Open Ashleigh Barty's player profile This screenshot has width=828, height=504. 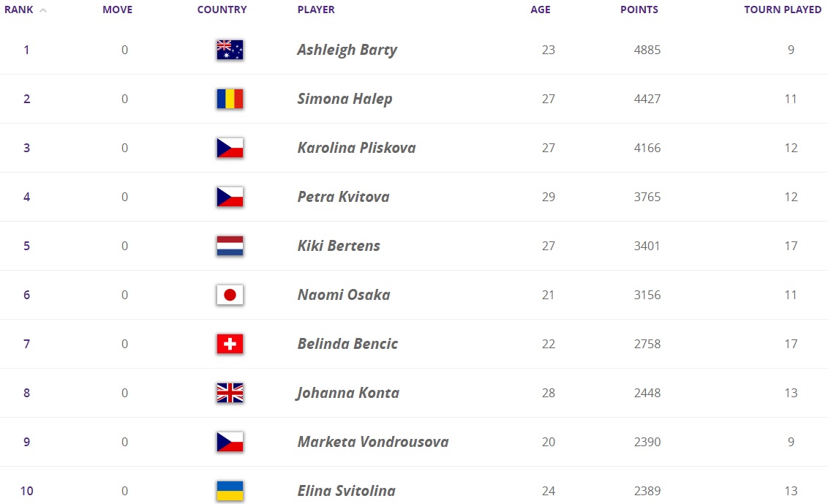pyautogui.click(x=347, y=50)
